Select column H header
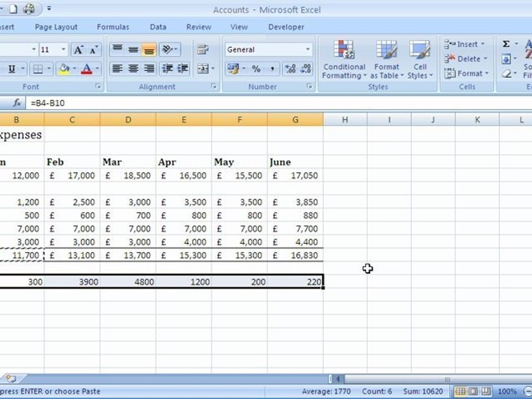532x399 pixels. (345, 120)
